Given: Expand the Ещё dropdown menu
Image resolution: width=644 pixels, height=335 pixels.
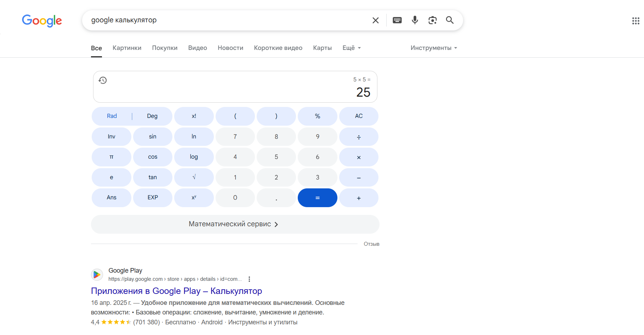Looking at the screenshot, I should pyautogui.click(x=352, y=48).
